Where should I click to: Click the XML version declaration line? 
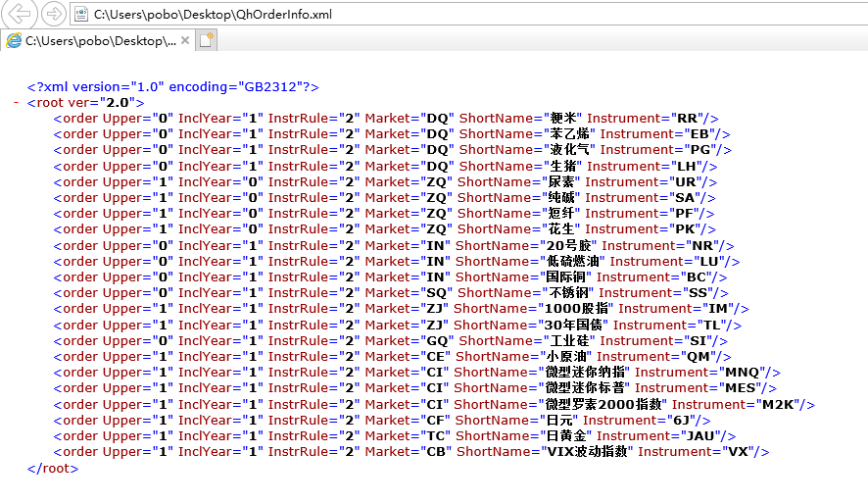[x=172, y=86]
